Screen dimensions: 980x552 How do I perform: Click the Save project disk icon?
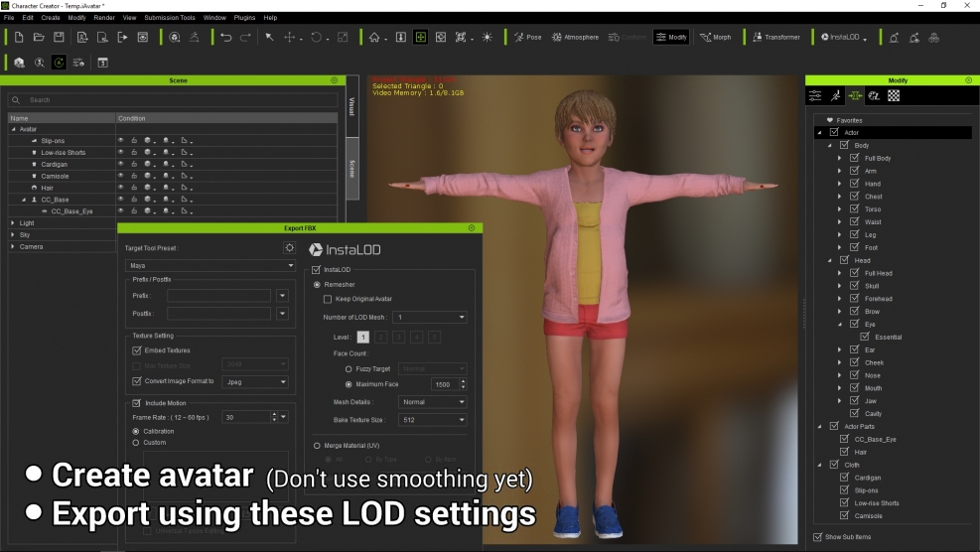[x=59, y=37]
